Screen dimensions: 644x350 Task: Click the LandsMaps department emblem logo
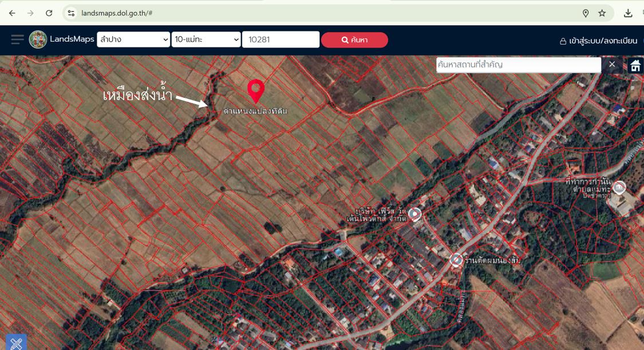pos(38,40)
